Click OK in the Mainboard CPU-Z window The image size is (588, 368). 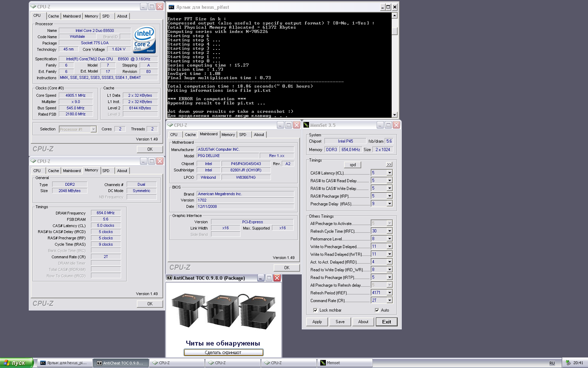coord(287,267)
